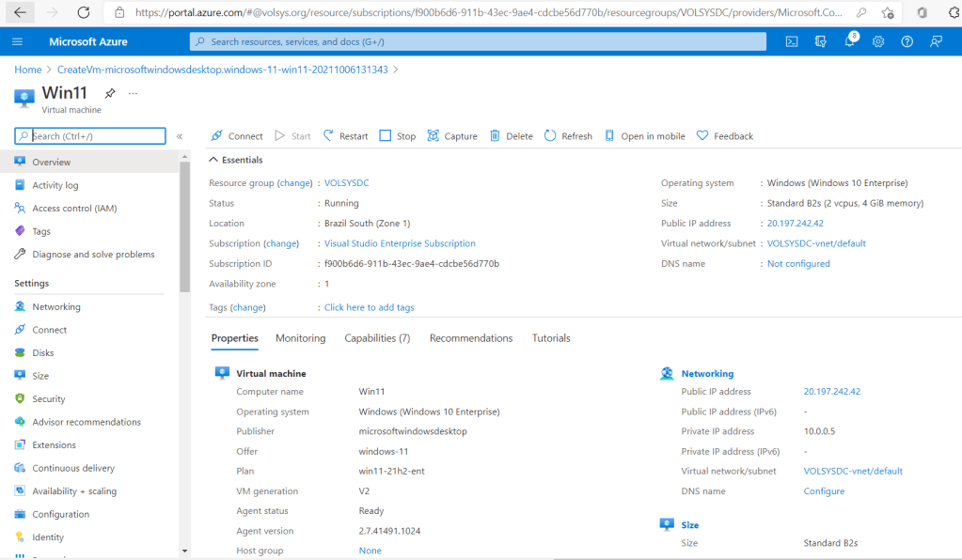The height and width of the screenshot is (560, 962).
Task: Restart the virtual machine
Action: [x=345, y=136]
